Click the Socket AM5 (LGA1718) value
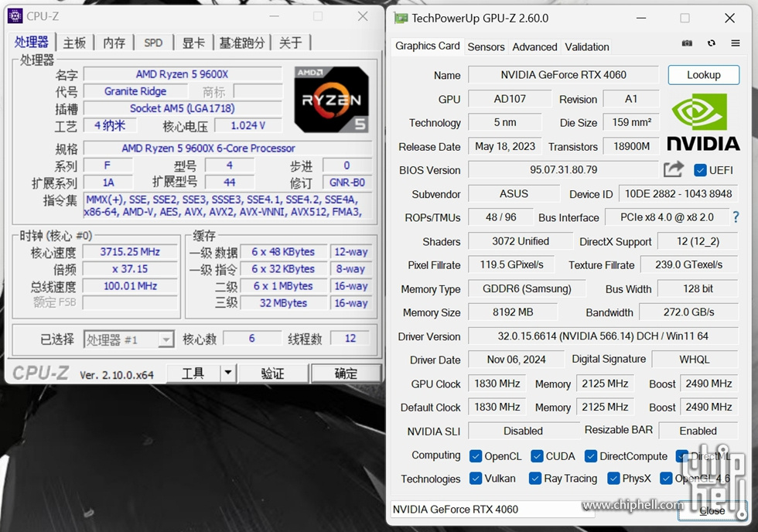This screenshot has width=758, height=532. [x=183, y=108]
